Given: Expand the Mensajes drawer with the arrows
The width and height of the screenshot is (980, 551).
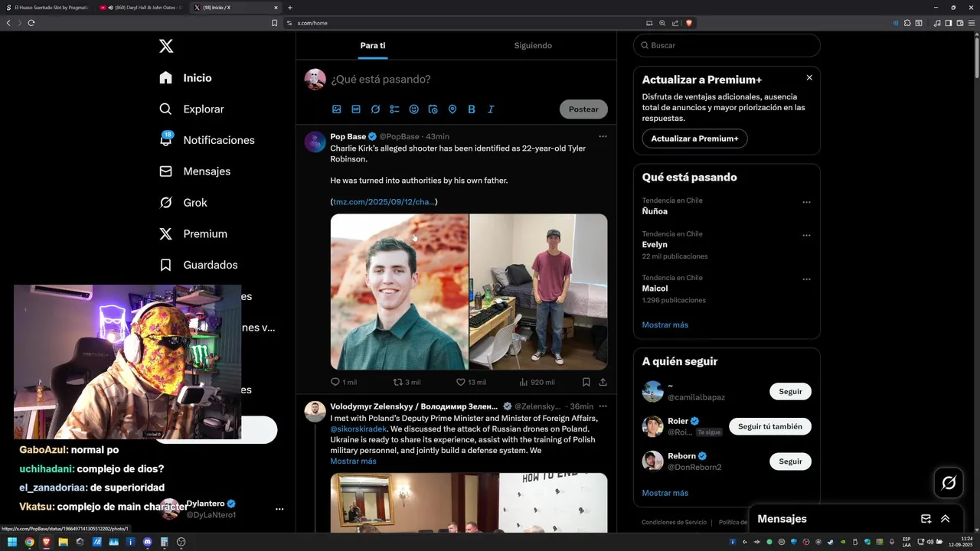Looking at the screenshot, I should point(946,519).
